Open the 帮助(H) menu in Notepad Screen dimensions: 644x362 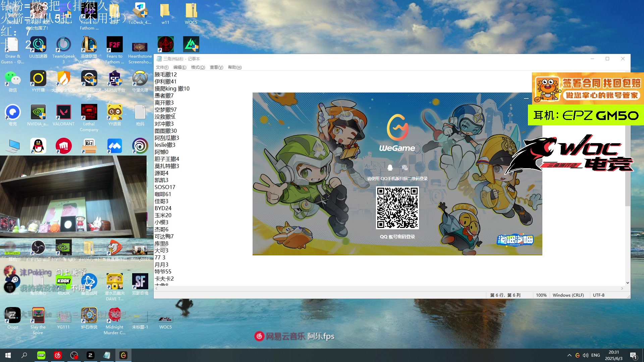(x=235, y=67)
